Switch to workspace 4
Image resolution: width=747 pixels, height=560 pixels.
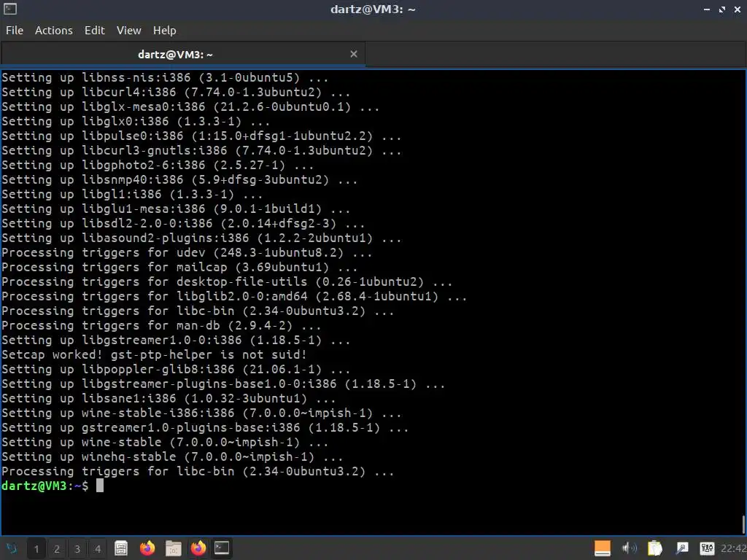tap(98, 548)
